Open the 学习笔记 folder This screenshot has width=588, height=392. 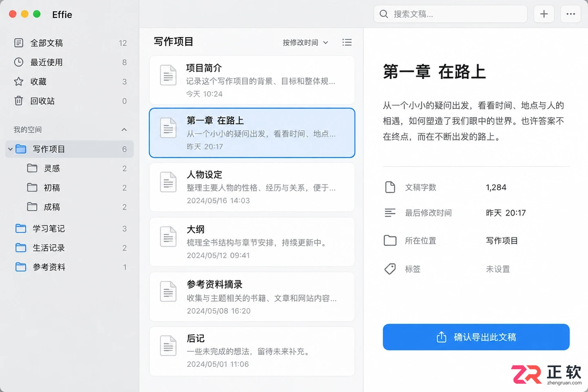pos(70,229)
